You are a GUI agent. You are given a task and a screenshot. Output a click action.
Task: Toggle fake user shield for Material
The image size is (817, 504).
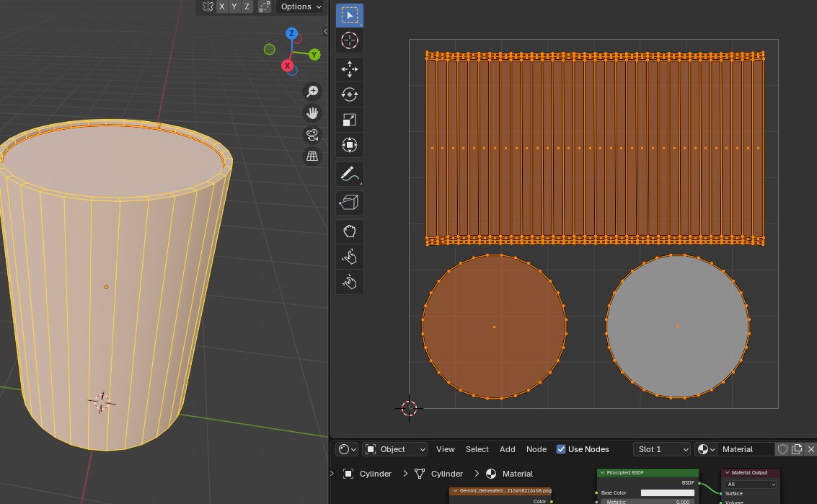(782, 449)
